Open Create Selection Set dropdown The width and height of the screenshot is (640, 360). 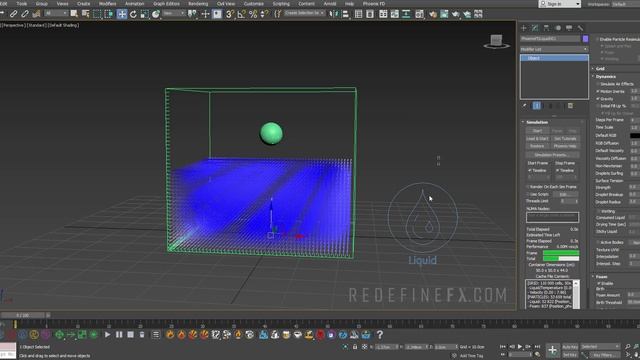tap(304, 13)
